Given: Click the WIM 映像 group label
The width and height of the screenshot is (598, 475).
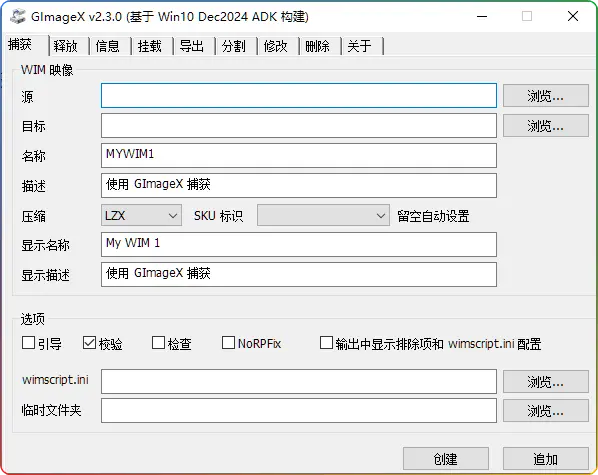Looking at the screenshot, I should tap(47, 70).
